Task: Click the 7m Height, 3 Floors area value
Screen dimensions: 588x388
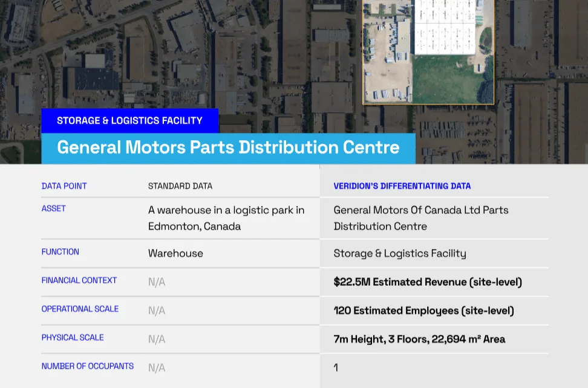Action: pos(419,339)
